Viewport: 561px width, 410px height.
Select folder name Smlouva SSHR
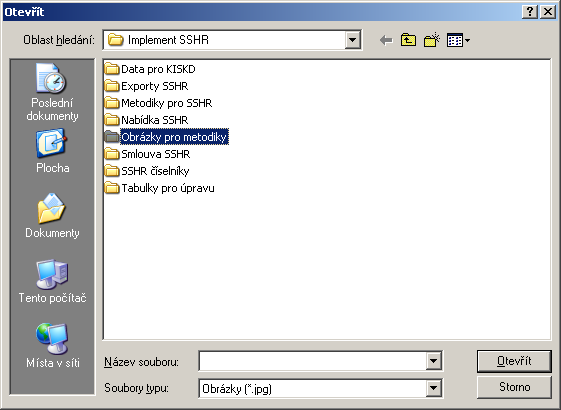click(156, 154)
